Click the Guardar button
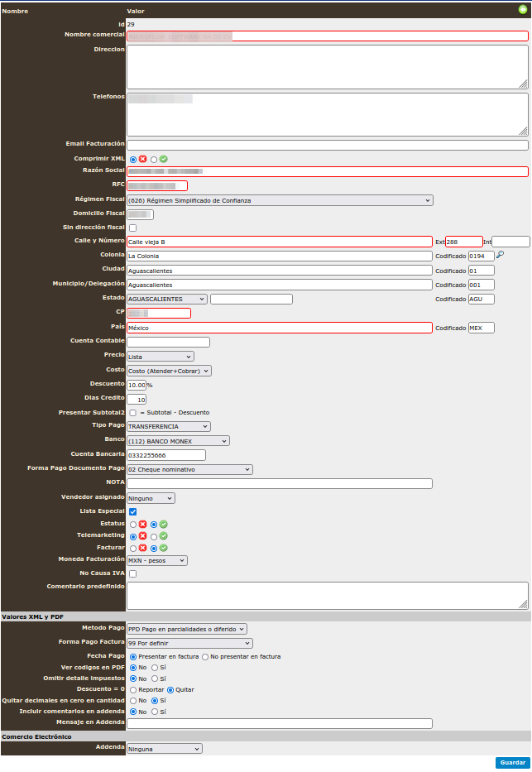This screenshot has height=772, width=532. point(513,763)
